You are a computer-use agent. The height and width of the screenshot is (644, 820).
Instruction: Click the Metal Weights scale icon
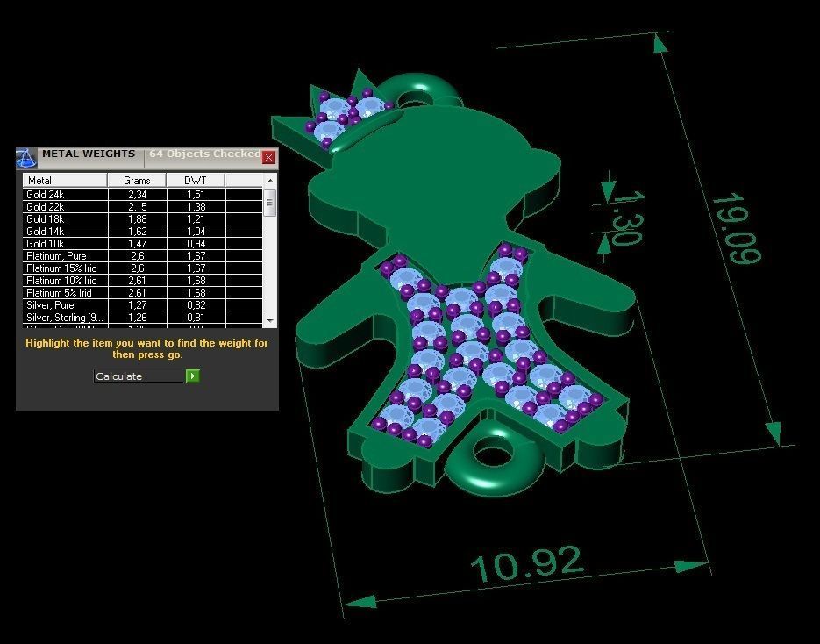click(x=27, y=157)
